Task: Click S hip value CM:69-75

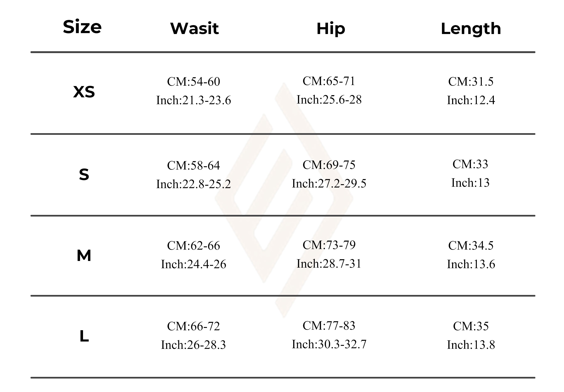Action: tap(329, 165)
